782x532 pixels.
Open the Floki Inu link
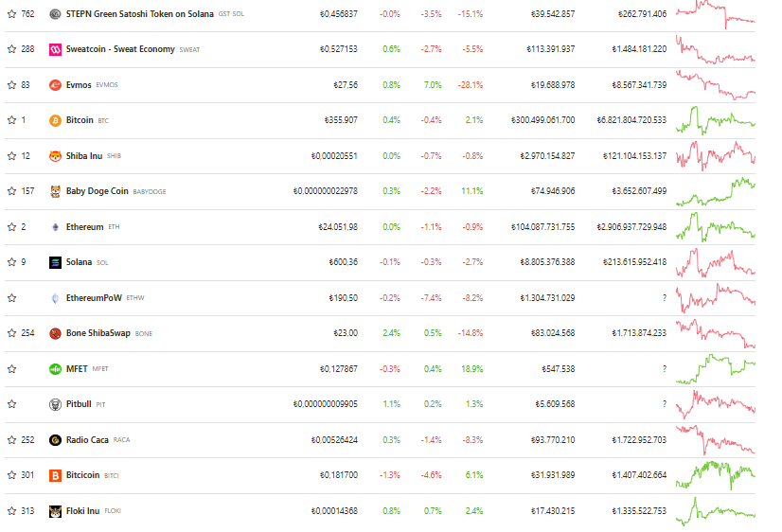coord(82,511)
